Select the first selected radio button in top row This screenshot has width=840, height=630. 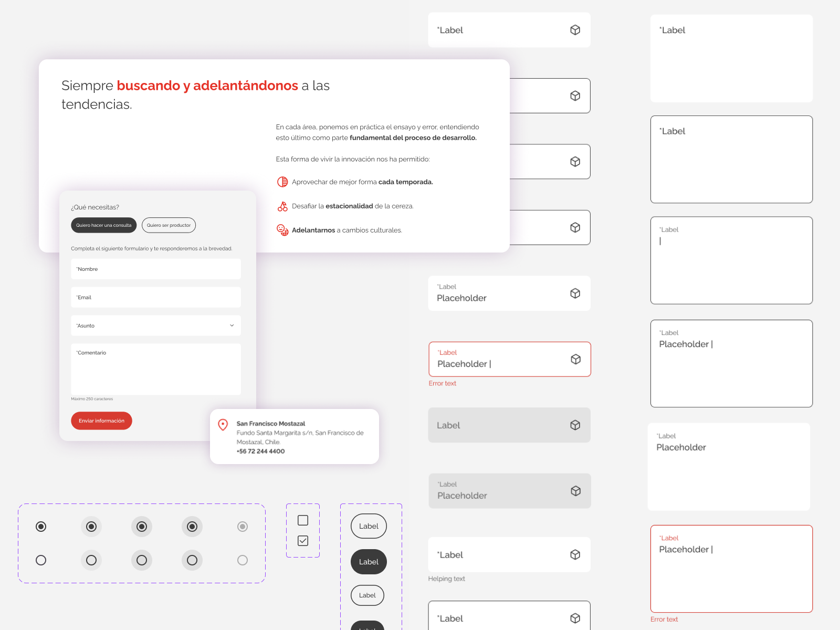41,527
